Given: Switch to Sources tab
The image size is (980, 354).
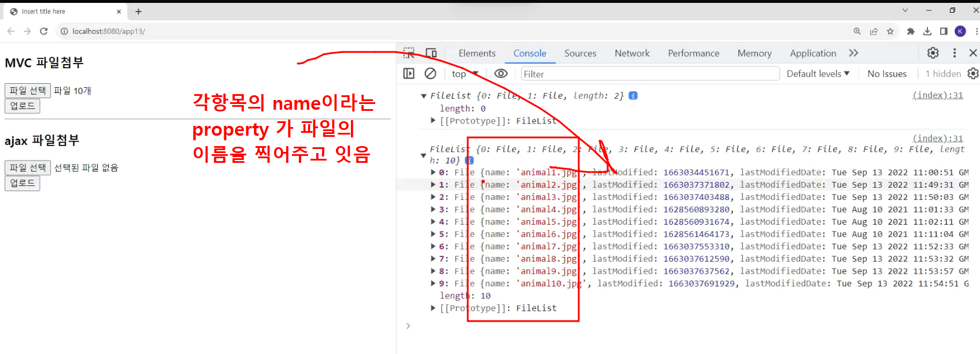Looking at the screenshot, I should point(580,53).
